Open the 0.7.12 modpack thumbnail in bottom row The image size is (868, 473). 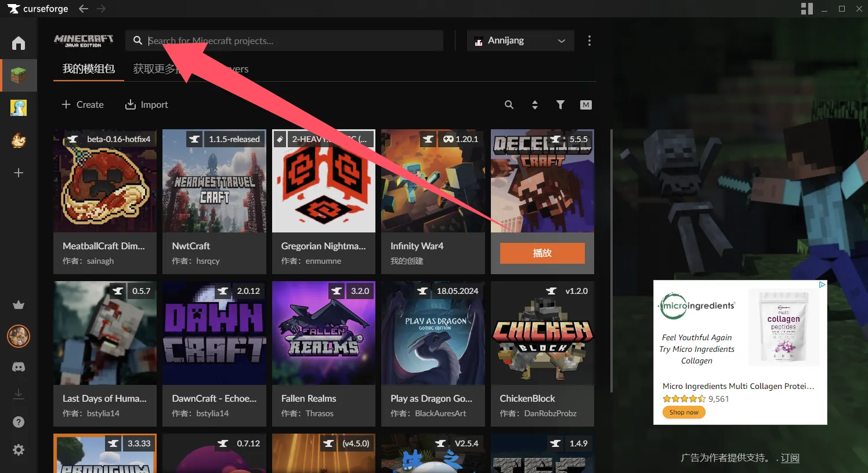(214, 453)
